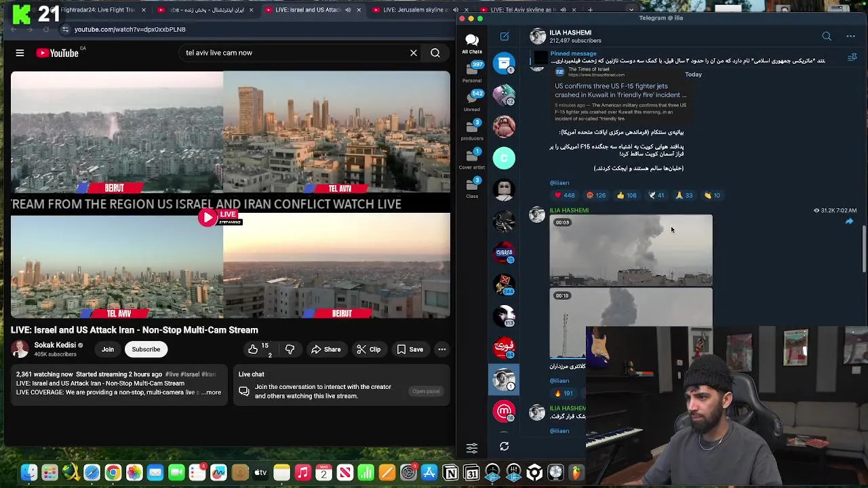Open a new browser tab with plus
The height and width of the screenshot is (488, 868).
coord(590,10)
